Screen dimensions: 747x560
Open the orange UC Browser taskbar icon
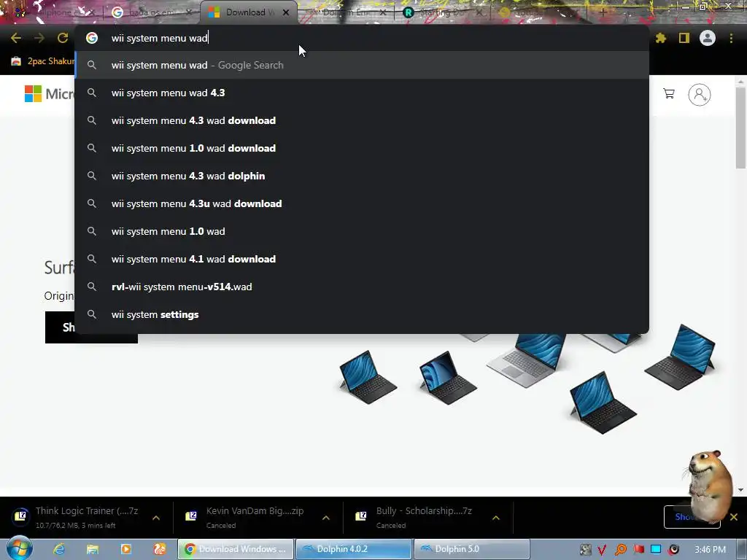coord(159,549)
